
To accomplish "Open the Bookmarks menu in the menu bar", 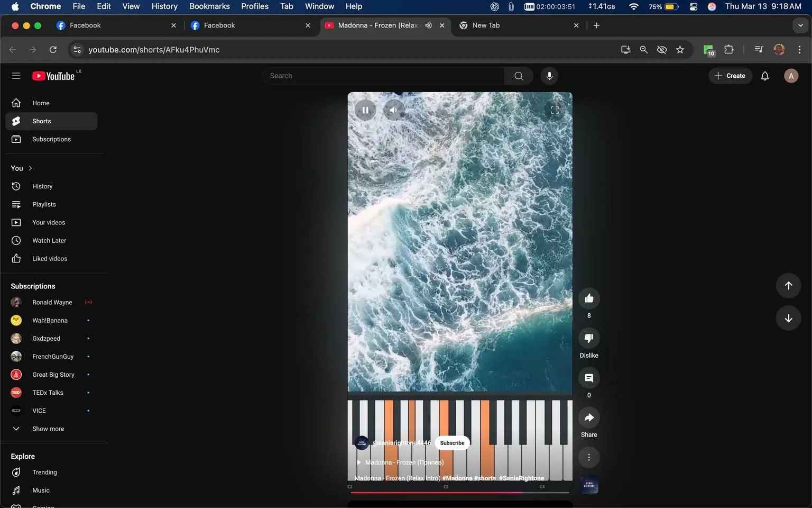I will coord(209,6).
